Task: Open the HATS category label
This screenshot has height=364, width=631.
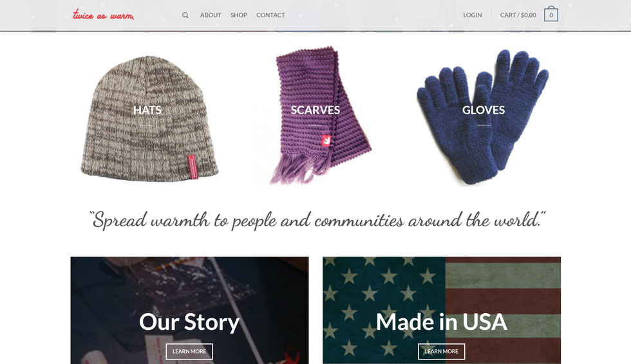Action: (147, 110)
